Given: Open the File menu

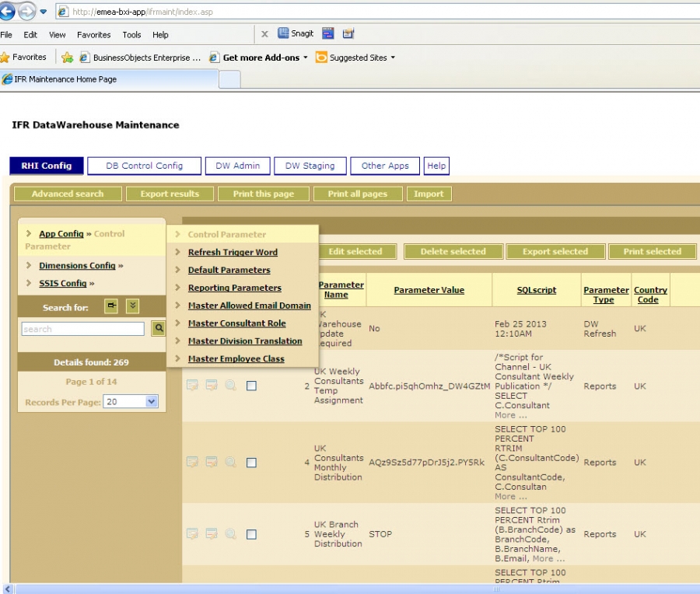Looking at the screenshot, I should (x=6, y=35).
